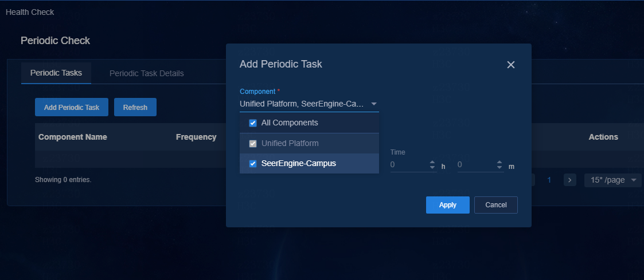The height and width of the screenshot is (280, 644).
Task: Click the hours input field
Action: coord(409,165)
